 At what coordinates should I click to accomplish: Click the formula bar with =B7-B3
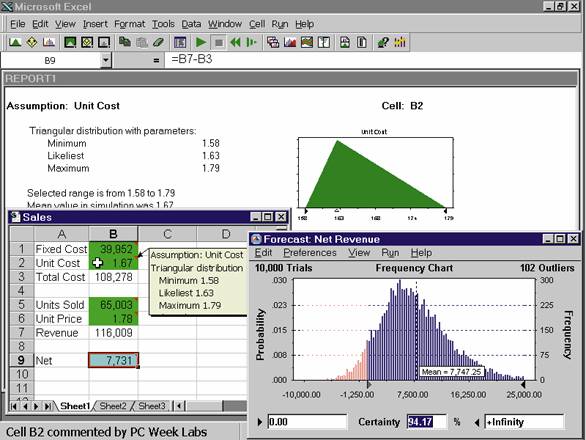[372, 59]
